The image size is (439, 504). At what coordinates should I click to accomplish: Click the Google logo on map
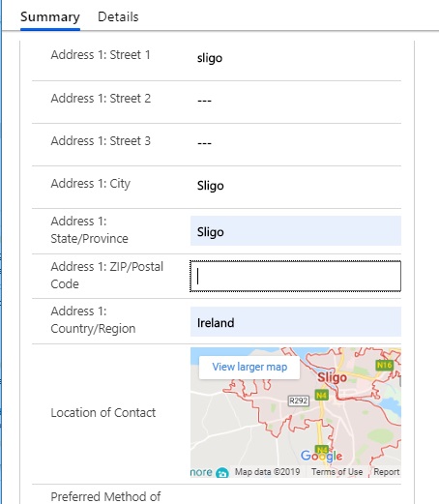click(321, 456)
